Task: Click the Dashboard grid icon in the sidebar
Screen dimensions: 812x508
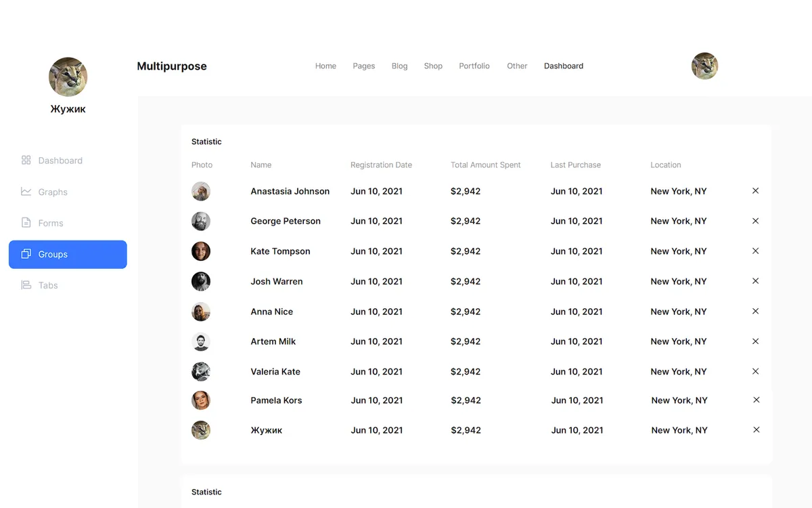Action: tap(26, 161)
